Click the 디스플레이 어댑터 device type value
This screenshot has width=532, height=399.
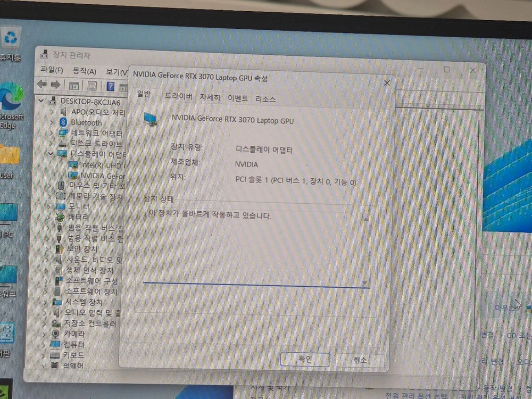264,149
